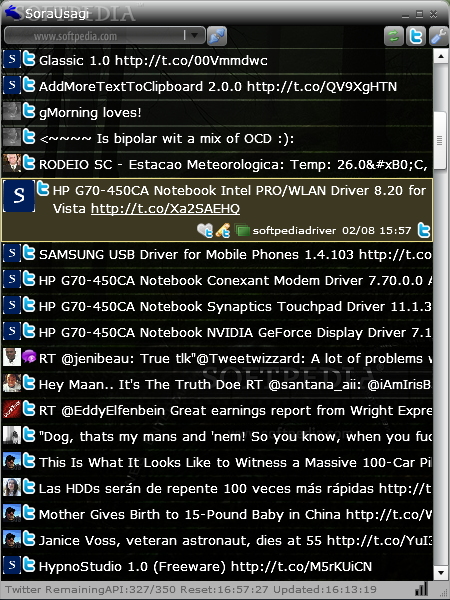Click the pencil reply icon in the selected tweet
This screenshot has width=450, height=600.
coord(223,230)
